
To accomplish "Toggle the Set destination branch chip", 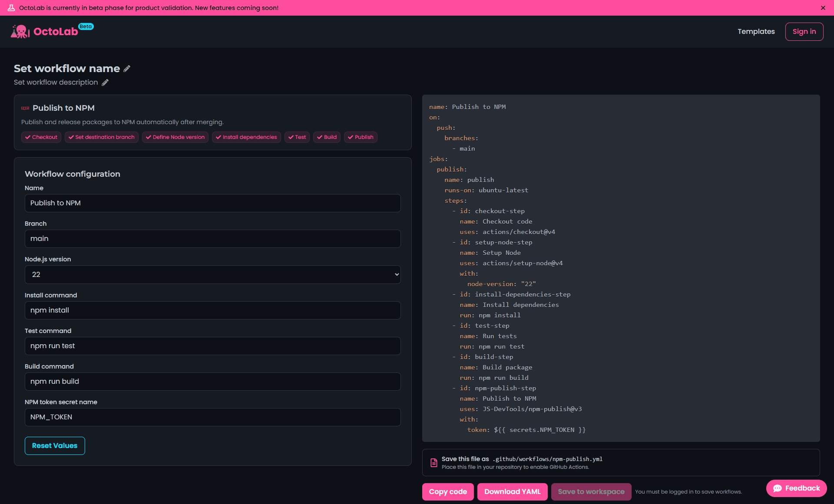I will 102,137.
